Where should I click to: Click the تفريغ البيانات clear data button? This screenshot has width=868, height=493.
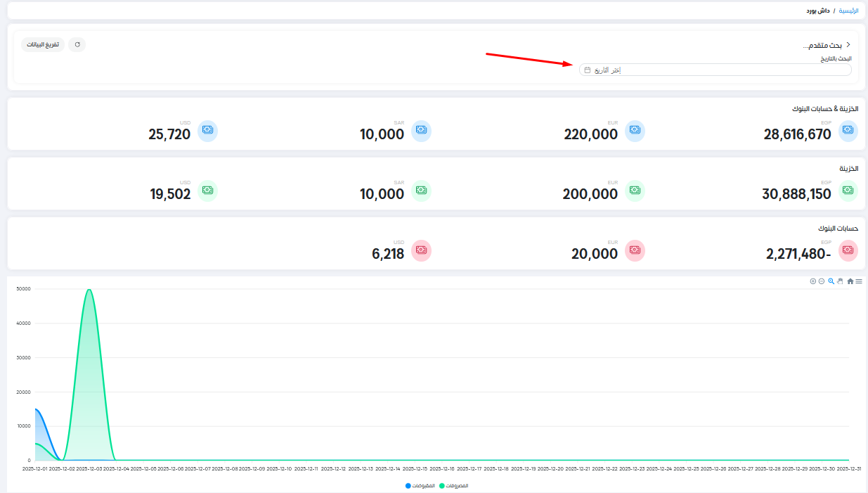(43, 44)
